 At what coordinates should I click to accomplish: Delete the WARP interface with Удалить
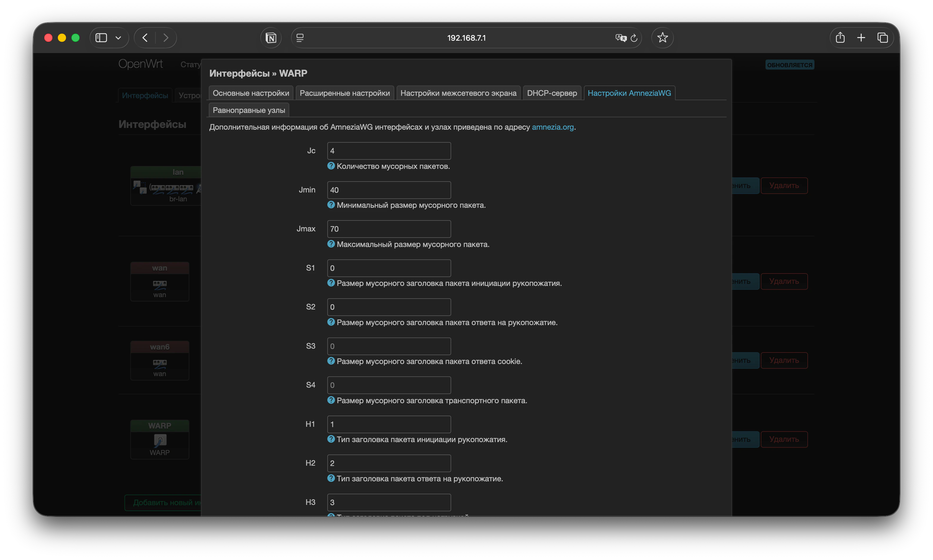[x=784, y=439]
